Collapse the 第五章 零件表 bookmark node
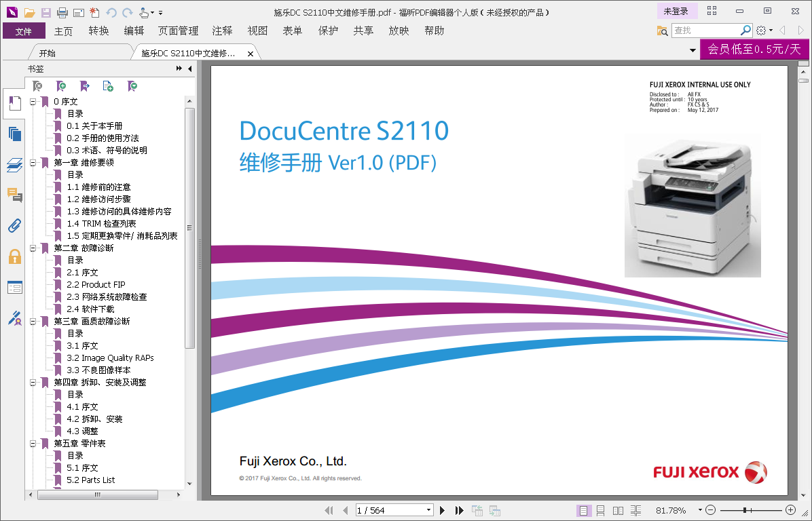The height and width of the screenshot is (521, 812). pyautogui.click(x=33, y=444)
